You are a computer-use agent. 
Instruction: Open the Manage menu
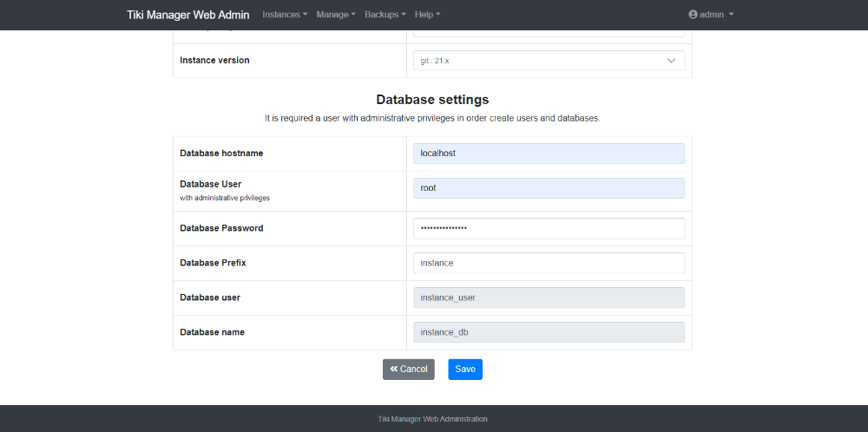pos(336,15)
